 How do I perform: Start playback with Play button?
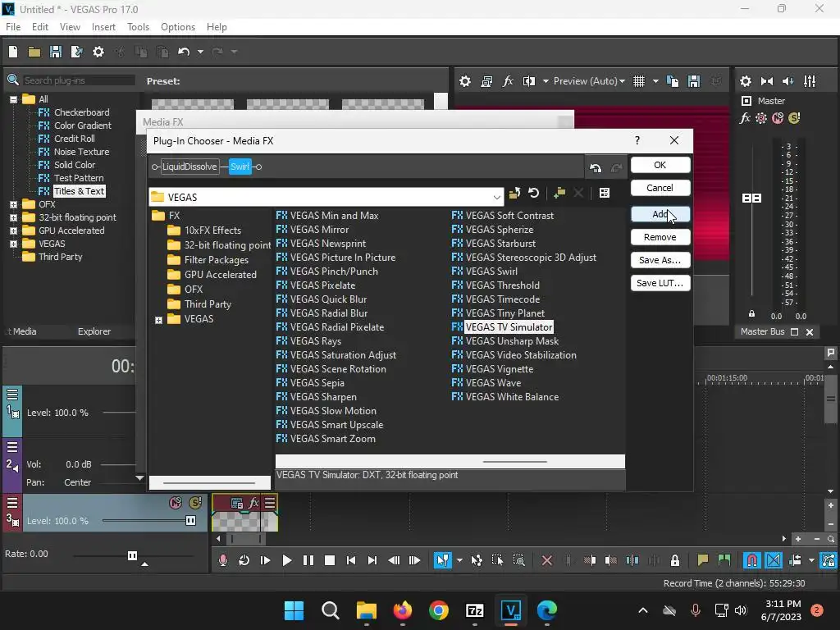coord(286,560)
